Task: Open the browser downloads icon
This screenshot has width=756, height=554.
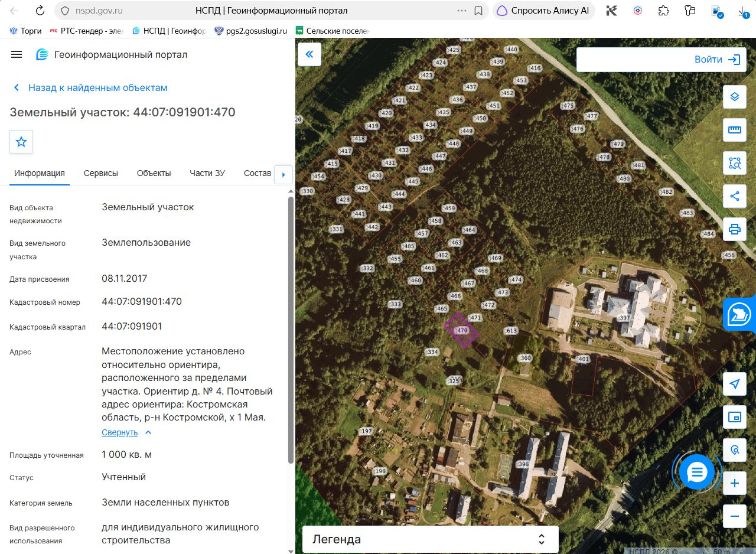Action: click(742, 11)
